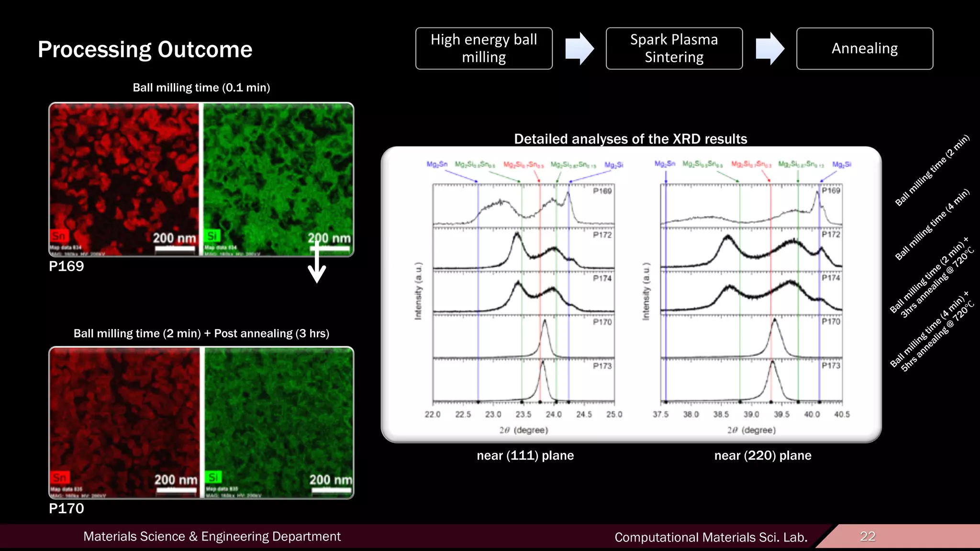Click the red Sn label in P169 map
The width and height of the screenshot is (980, 551).
coord(59,236)
